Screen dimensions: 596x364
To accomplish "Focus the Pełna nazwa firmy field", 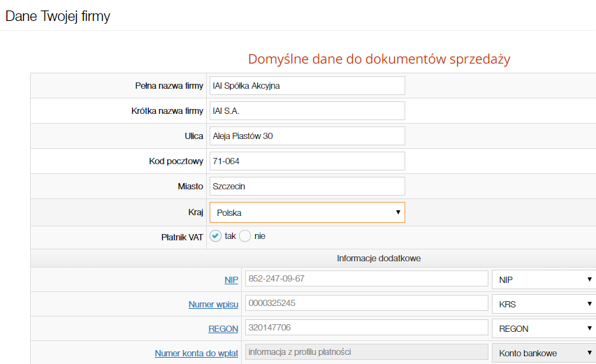I will point(307,85).
